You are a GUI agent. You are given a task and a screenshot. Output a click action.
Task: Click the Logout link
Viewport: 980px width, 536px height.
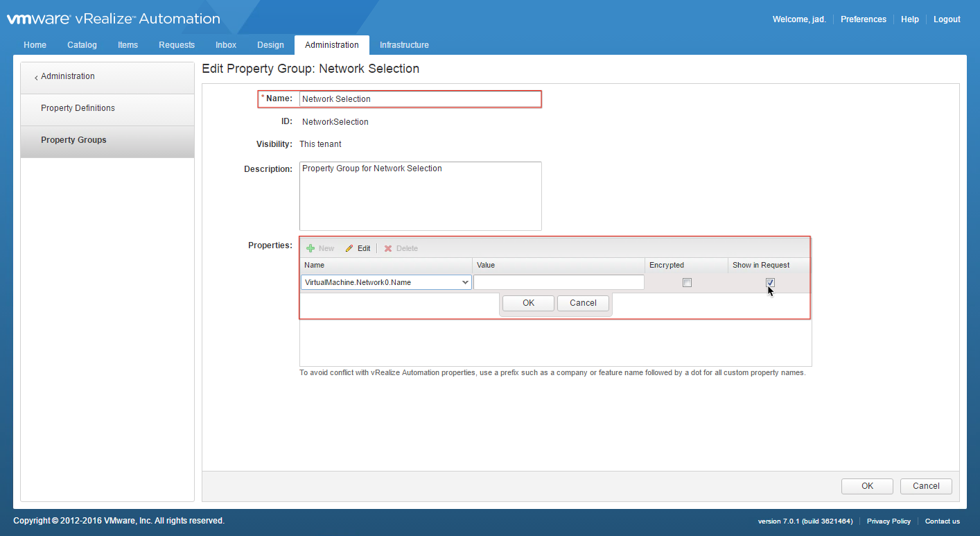coord(947,19)
